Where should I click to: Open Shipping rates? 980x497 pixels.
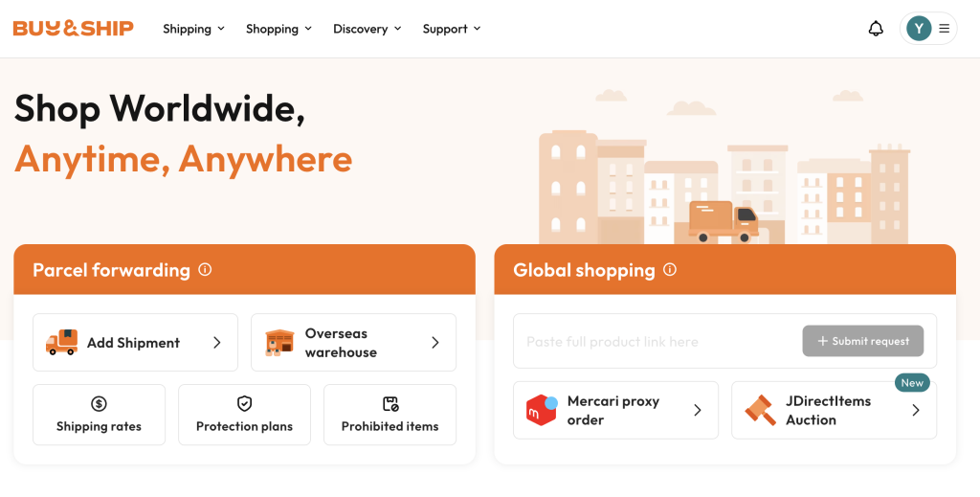click(x=99, y=415)
